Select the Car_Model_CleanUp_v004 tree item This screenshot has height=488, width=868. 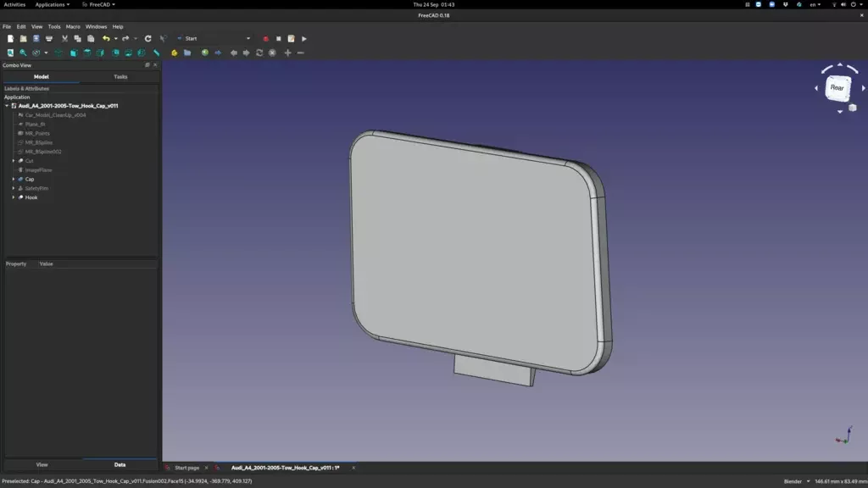click(x=55, y=115)
